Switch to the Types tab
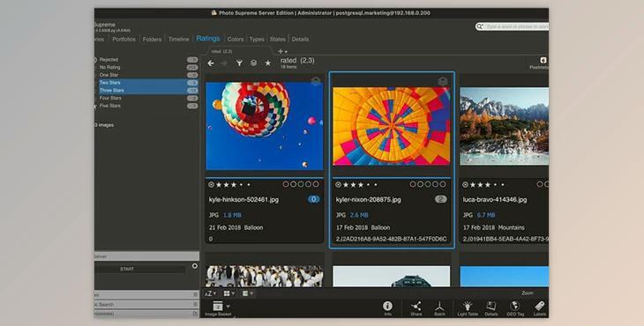 coord(257,40)
